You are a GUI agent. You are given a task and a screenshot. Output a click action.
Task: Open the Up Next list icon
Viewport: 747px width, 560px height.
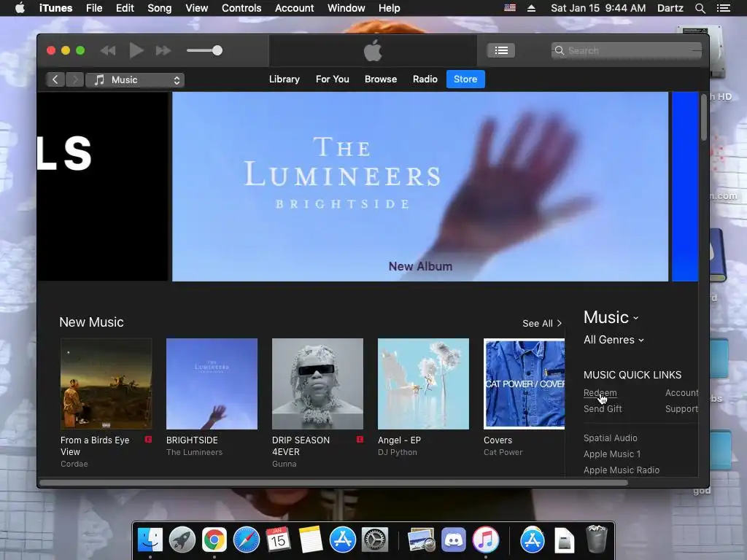500,50
